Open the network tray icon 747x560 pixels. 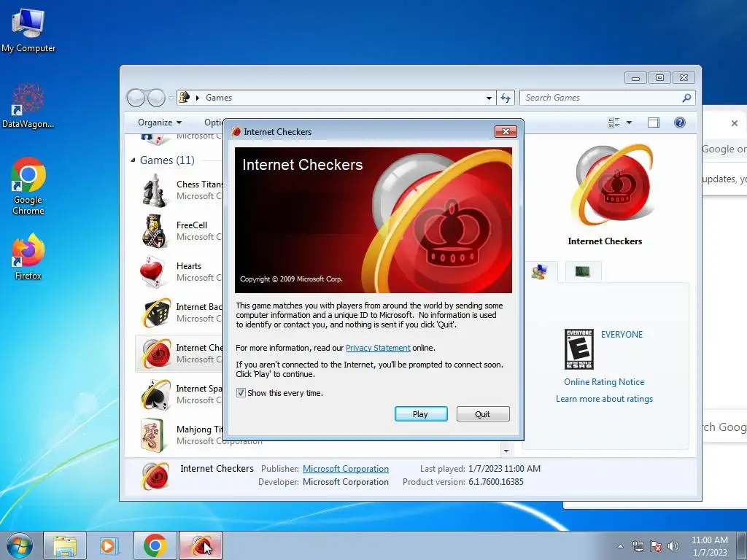pyautogui.click(x=638, y=546)
